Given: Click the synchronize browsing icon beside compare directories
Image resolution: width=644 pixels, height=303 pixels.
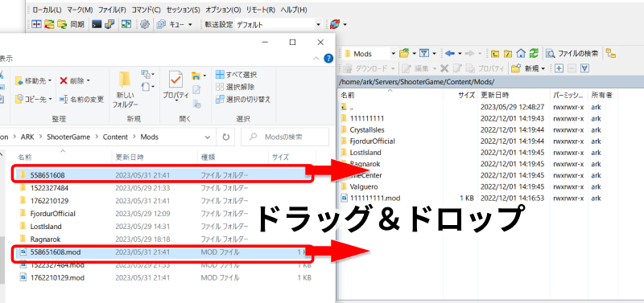Looking at the screenshot, I should pyautogui.click(x=49, y=25).
